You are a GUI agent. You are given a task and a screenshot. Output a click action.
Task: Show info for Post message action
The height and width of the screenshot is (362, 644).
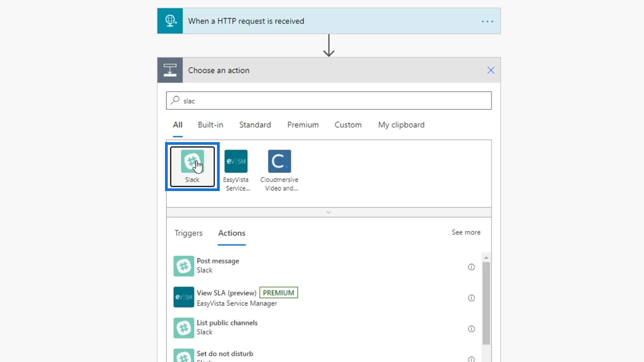point(471,267)
